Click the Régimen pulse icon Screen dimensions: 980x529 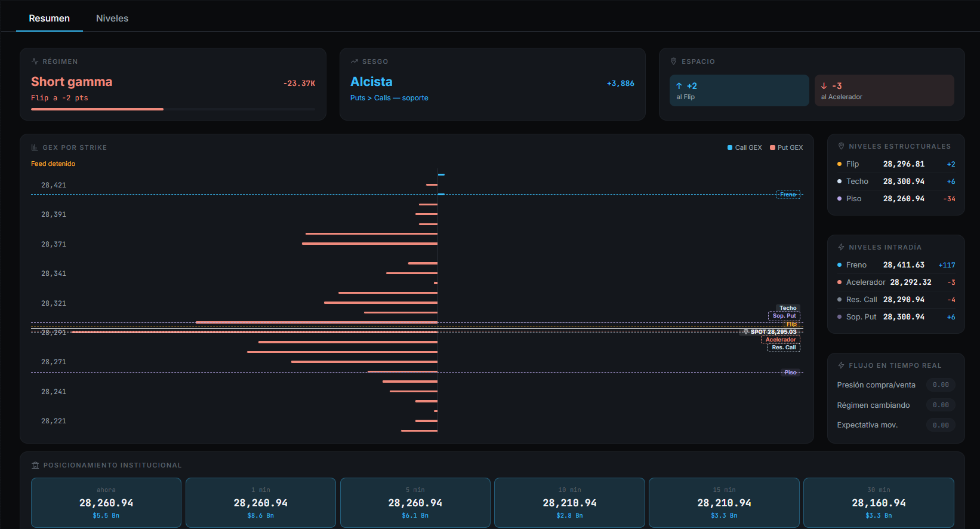[35, 61]
